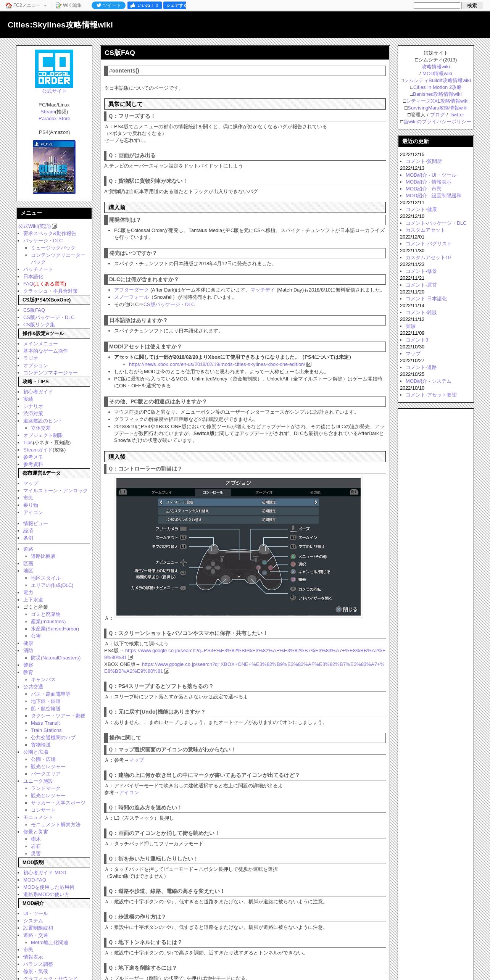Click the controller options screenshot image
Viewport: 490px width, 980px height.
coord(239,546)
